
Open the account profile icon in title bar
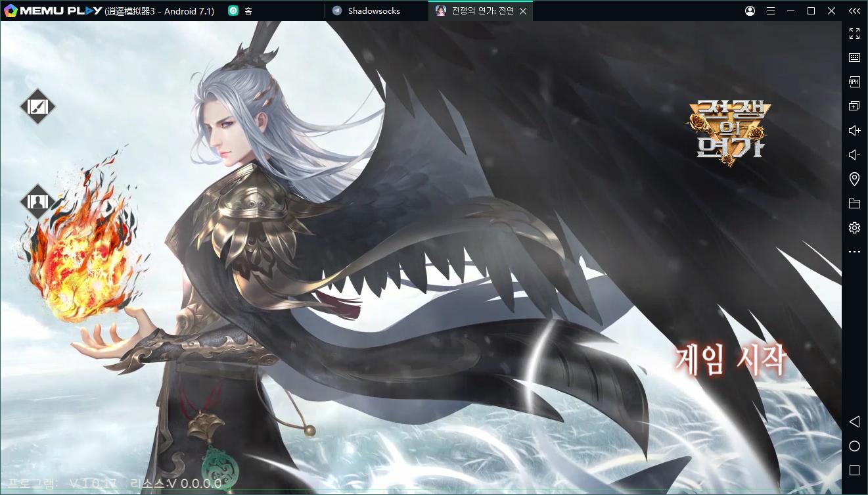[750, 11]
